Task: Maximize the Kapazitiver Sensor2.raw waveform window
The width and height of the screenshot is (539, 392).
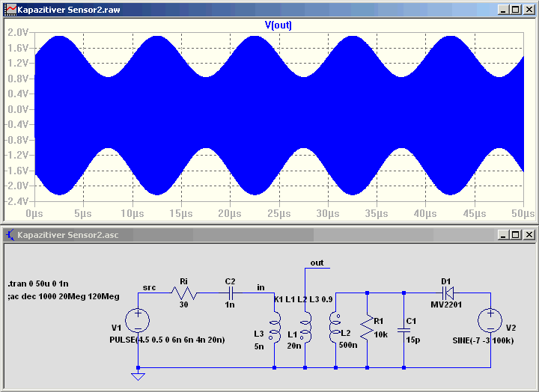Action: pos(516,10)
